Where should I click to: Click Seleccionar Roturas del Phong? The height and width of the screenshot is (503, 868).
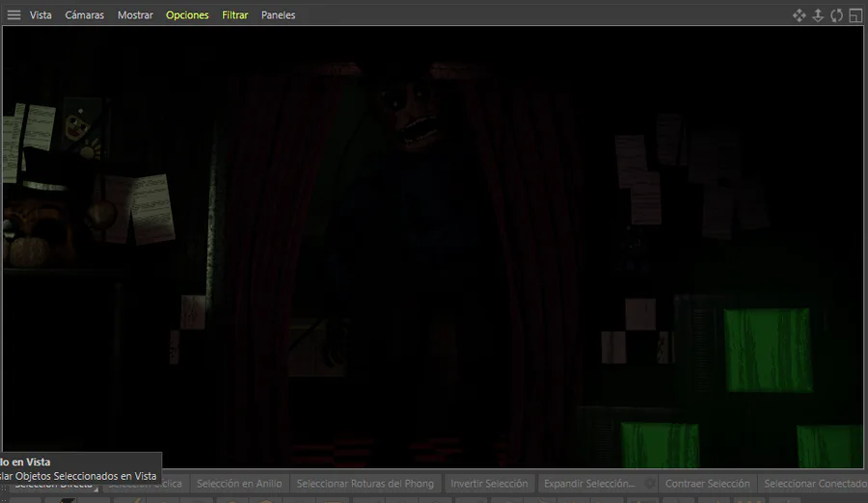(x=365, y=484)
